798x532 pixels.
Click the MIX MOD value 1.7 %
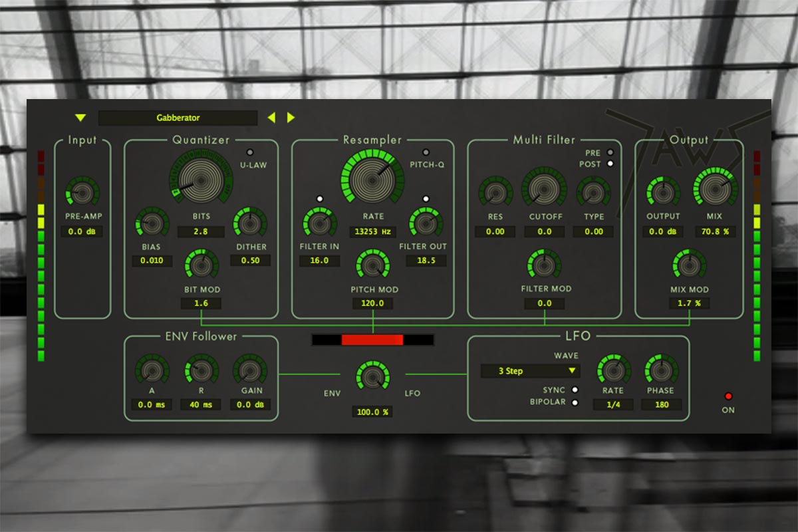(x=689, y=303)
